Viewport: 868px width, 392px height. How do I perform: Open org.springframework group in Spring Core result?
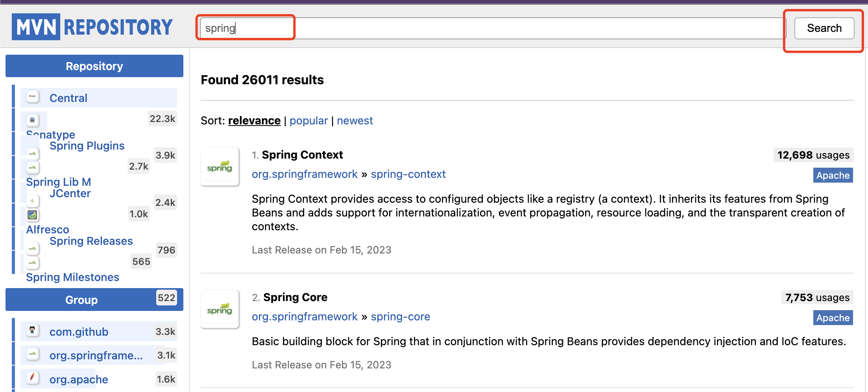(305, 316)
